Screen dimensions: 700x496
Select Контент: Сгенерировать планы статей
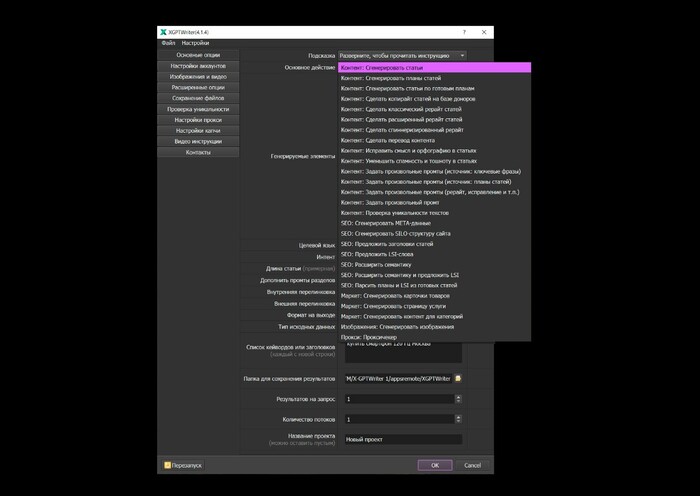point(434,78)
